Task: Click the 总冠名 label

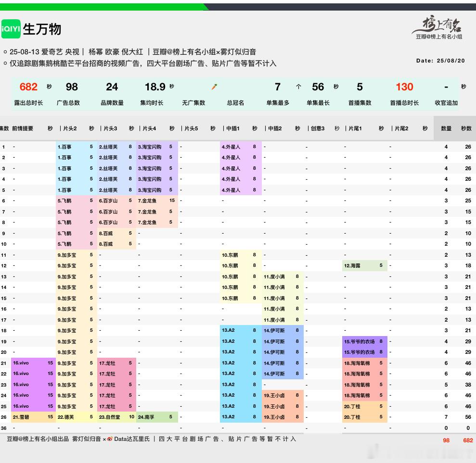Action: click(235, 103)
